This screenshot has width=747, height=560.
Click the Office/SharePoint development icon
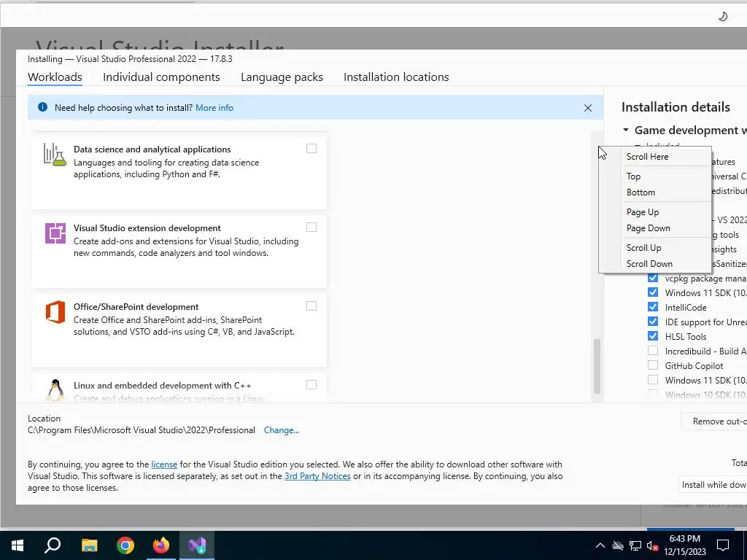coord(55,312)
